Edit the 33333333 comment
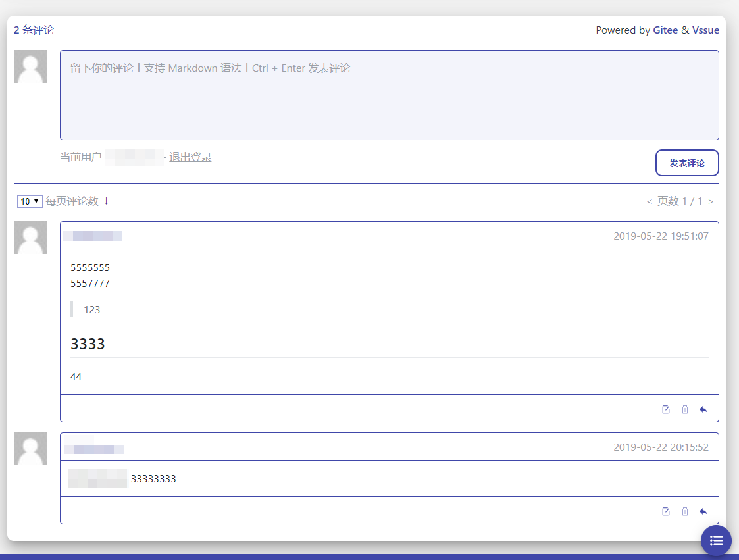 pyautogui.click(x=666, y=511)
